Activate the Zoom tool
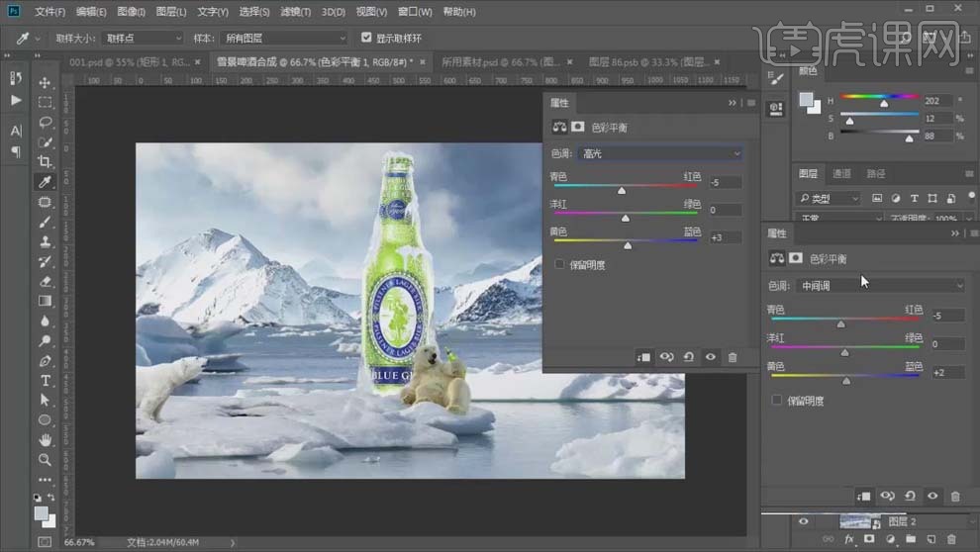Image resolution: width=980 pixels, height=552 pixels. point(46,459)
